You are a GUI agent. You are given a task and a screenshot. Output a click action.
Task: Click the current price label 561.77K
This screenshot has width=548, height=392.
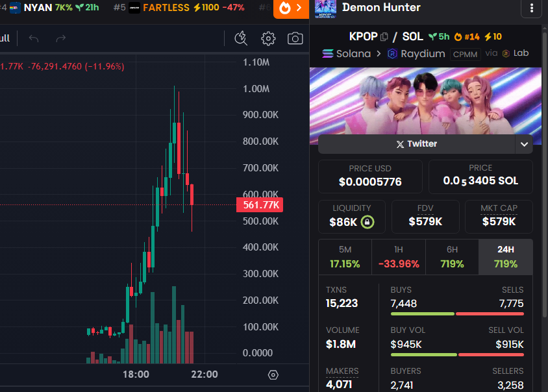point(260,204)
